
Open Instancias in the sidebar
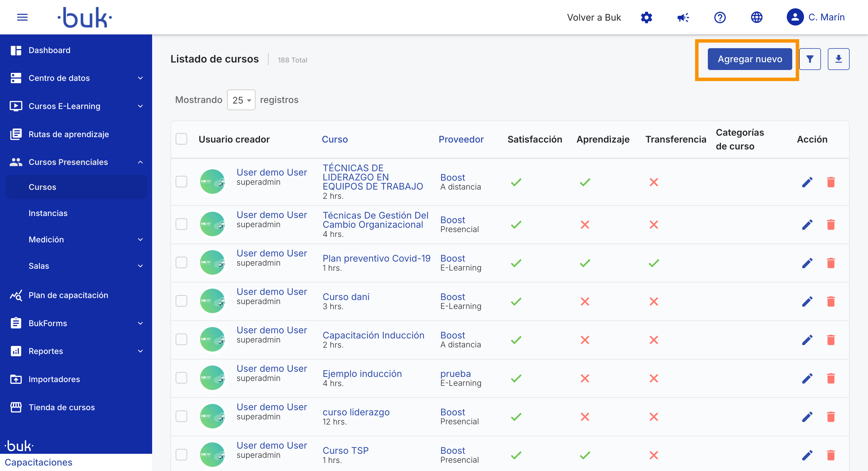pyautogui.click(x=48, y=213)
